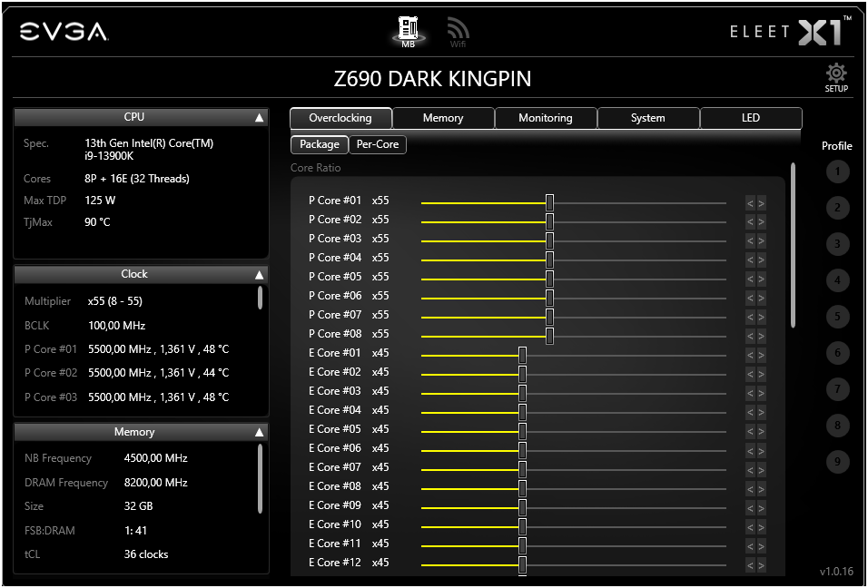868x588 pixels.
Task: Open the Monitoring tab
Action: tap(546, 118)
